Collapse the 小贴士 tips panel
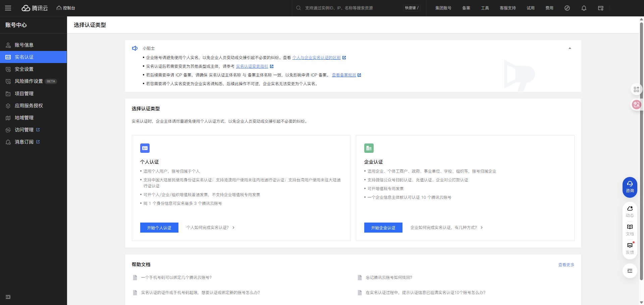The width and height of the screenshot is (644, 305). (570, 48)
